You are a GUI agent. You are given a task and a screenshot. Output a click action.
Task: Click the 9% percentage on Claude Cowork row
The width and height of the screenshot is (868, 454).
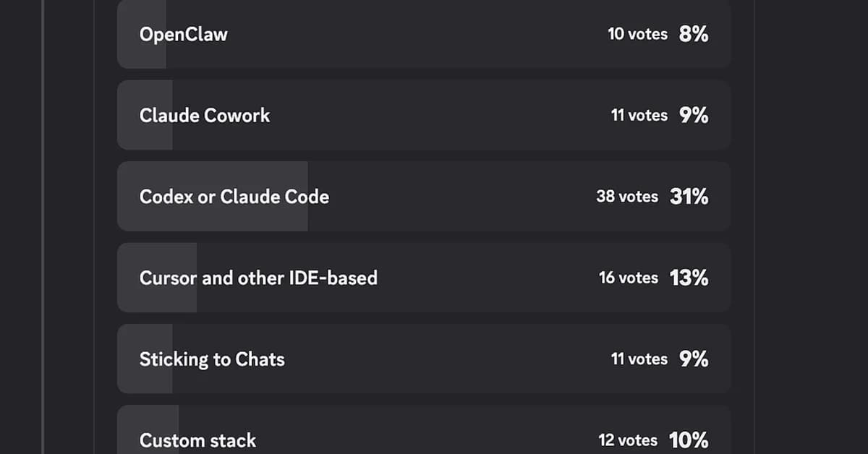(x=693, y=116)
